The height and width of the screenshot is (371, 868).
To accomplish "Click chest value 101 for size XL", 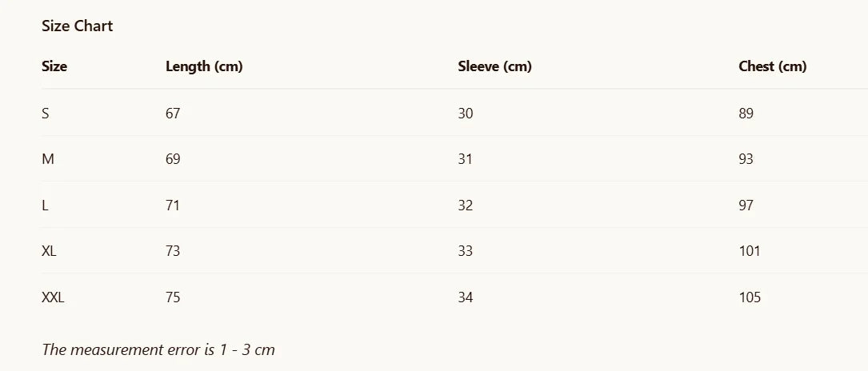I will pyautogui.click(x=750, y=251).
